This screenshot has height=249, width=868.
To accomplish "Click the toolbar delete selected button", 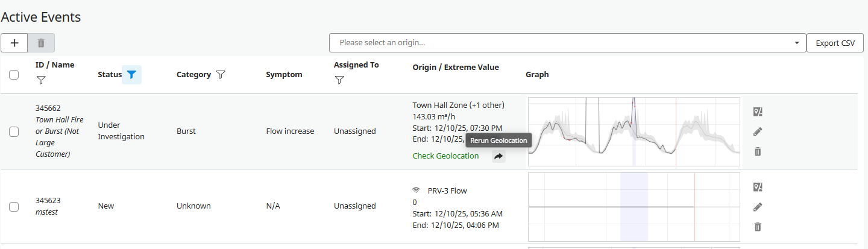I will pyautogui.click(x=41, y=43).
